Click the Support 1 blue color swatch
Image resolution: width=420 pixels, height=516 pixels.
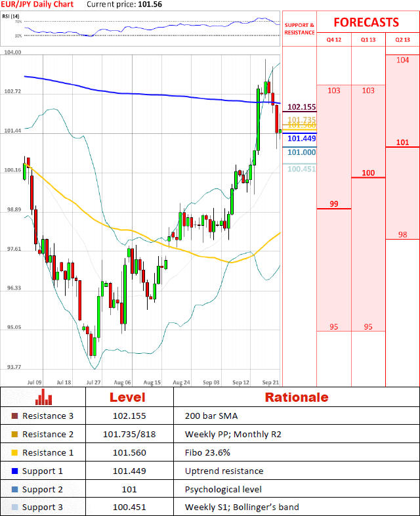(x=14, y=471)
